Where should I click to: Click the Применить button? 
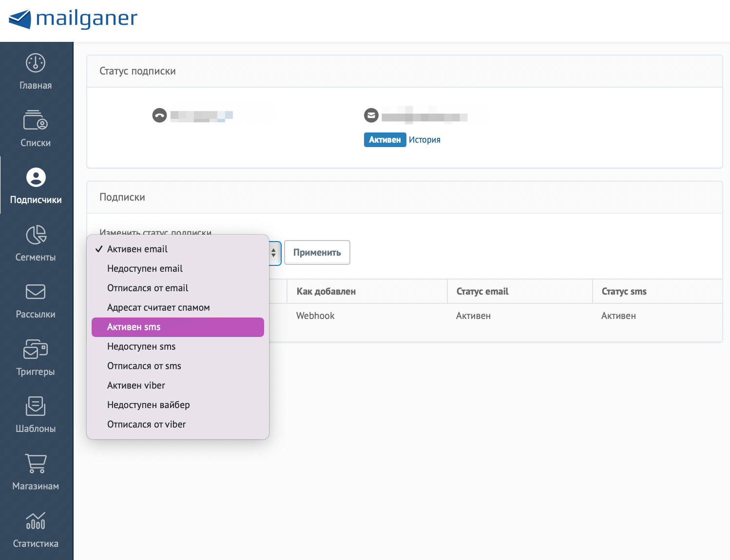317,253
